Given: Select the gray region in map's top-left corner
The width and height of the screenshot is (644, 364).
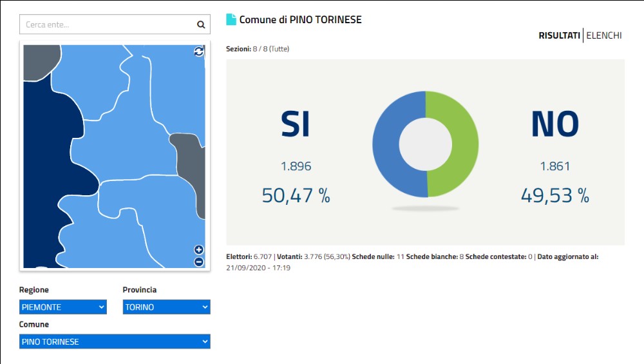Looking at the screenshot, I should click(35, 61).
